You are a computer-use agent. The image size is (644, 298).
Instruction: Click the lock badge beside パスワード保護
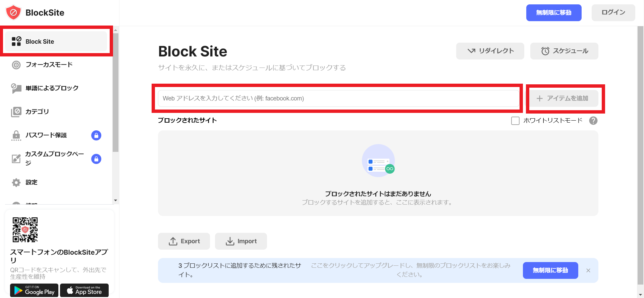96,135
